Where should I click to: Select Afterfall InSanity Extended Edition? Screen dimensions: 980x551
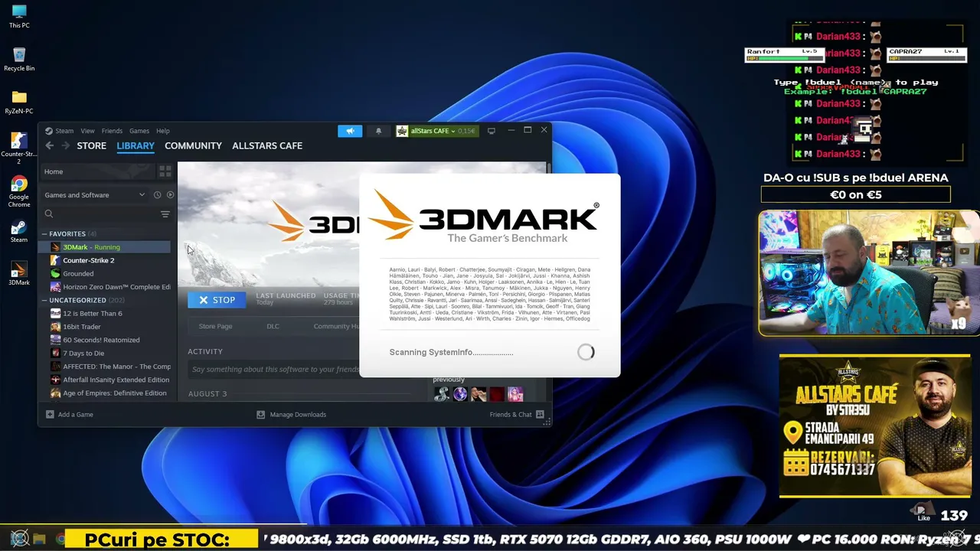(105, 380)
